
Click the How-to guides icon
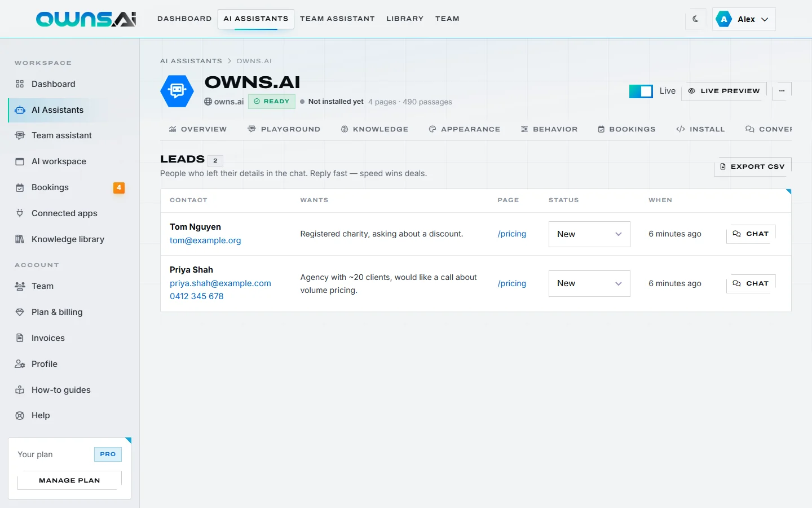[20, 390]
